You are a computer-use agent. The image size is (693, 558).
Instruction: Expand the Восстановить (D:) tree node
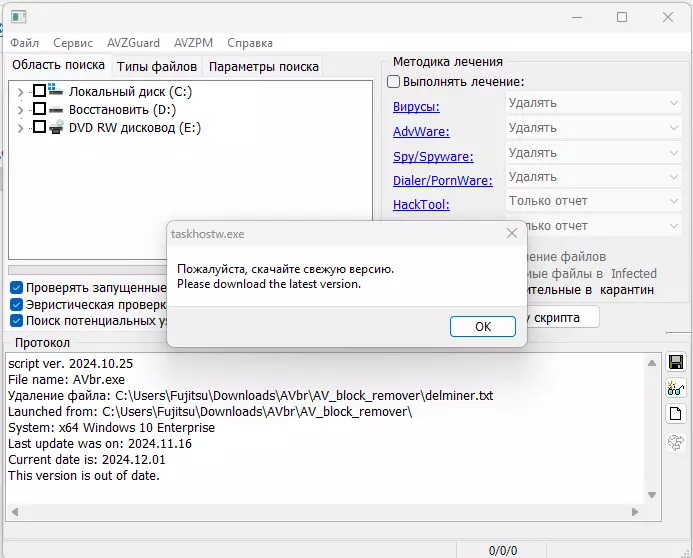coord(20,109)
